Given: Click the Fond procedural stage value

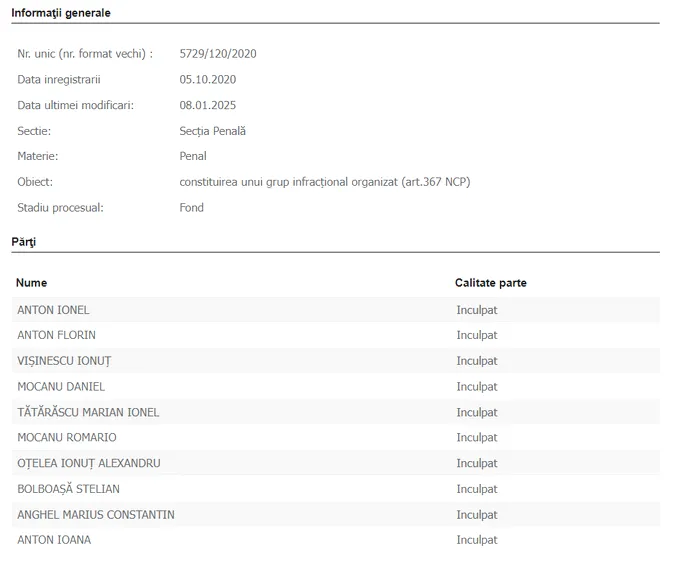Looking at the screenshot, I should (191, 208).
